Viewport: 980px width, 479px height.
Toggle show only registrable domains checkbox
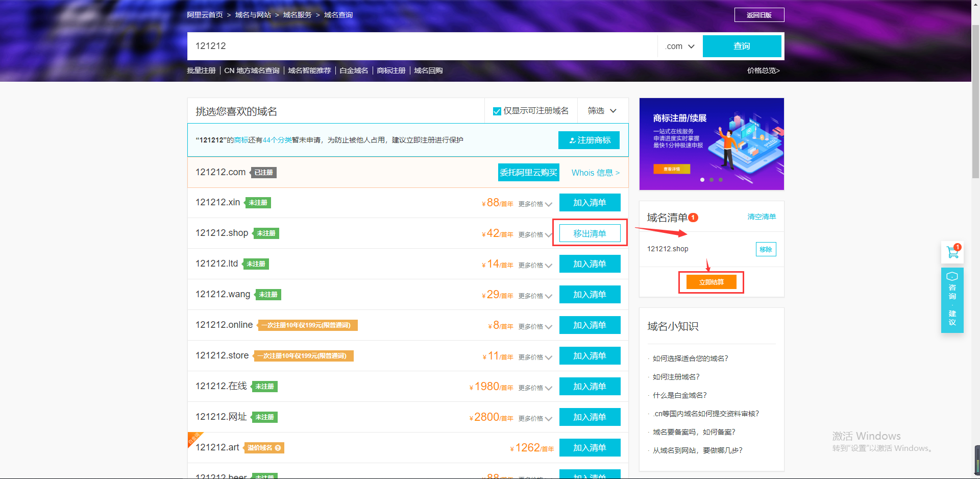click(497, 111)
